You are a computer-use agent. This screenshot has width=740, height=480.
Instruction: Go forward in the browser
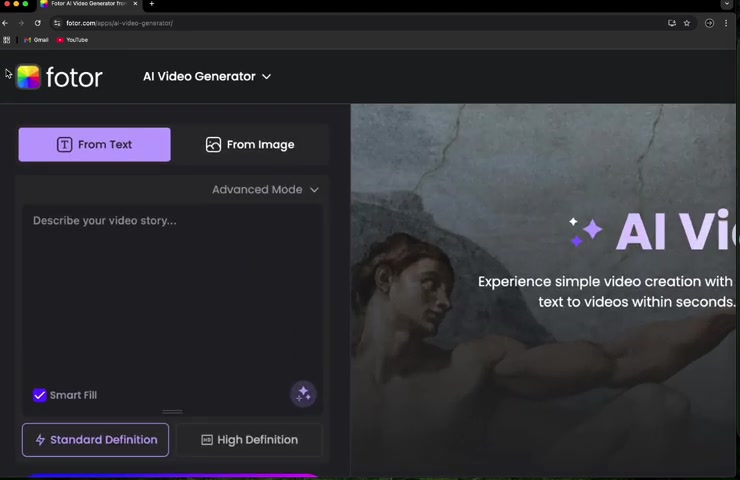[x=21, y=23]
